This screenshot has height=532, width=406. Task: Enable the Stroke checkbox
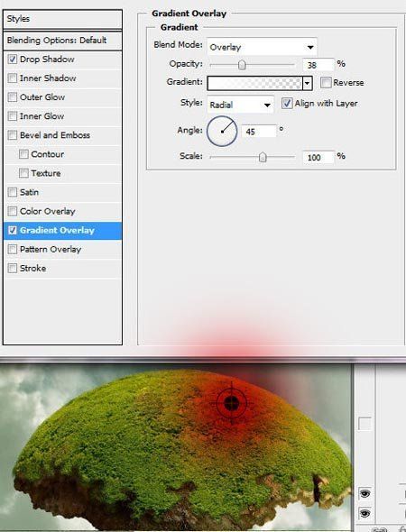click(13, 269)
